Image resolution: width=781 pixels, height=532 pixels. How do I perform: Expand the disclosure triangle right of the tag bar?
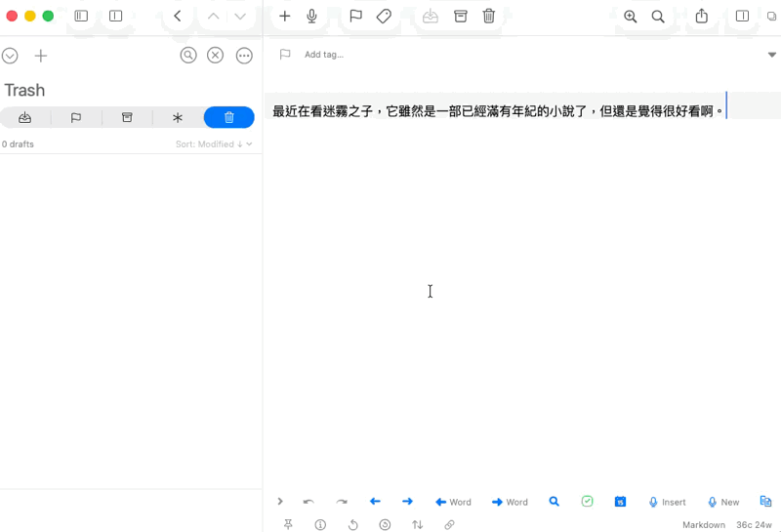(x=771, y=55)
